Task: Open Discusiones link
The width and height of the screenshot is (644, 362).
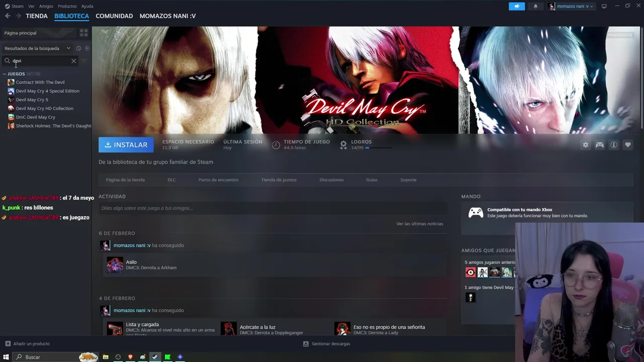Action: point(332,179)
